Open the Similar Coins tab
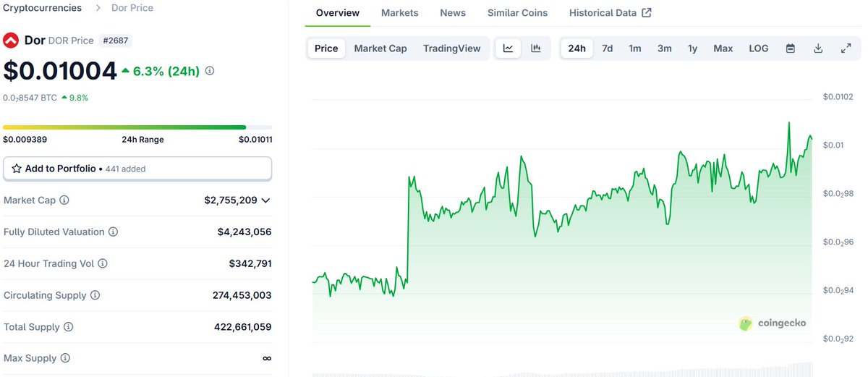The height and width of the screenshot is (377, 868). 518,13
